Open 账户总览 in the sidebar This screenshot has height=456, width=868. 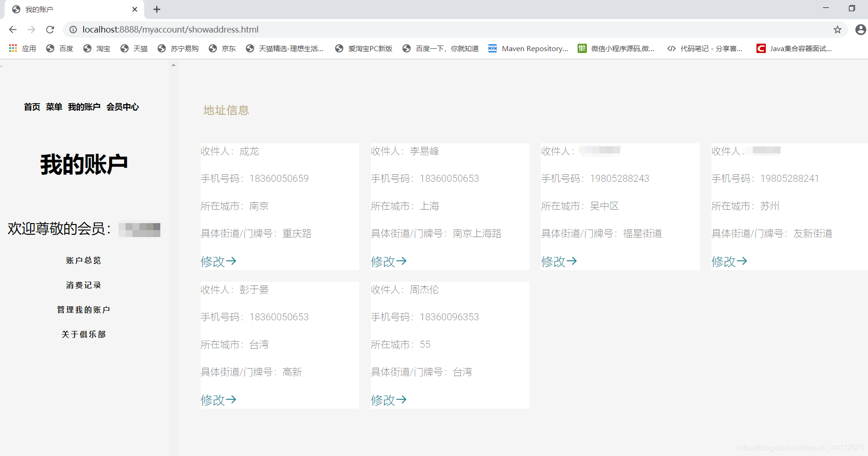84,260
